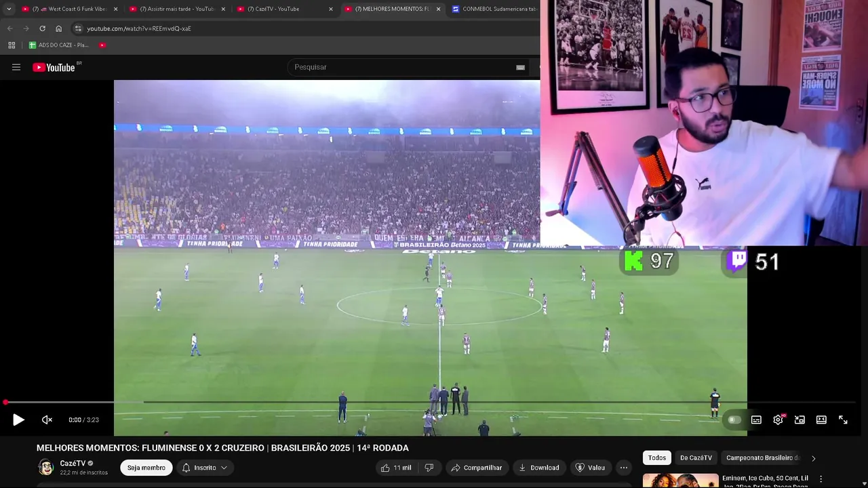Image resolution: width=868 pixels, height=488 pixels.
Task: Show more filter chips with right arrow
Action: (x=813, y=458)
